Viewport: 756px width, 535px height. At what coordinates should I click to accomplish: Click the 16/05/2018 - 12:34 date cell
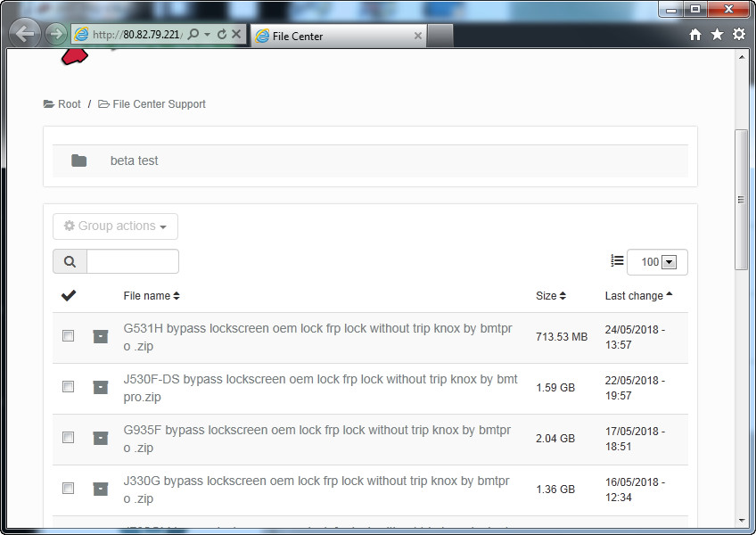[x=635, y=490]
